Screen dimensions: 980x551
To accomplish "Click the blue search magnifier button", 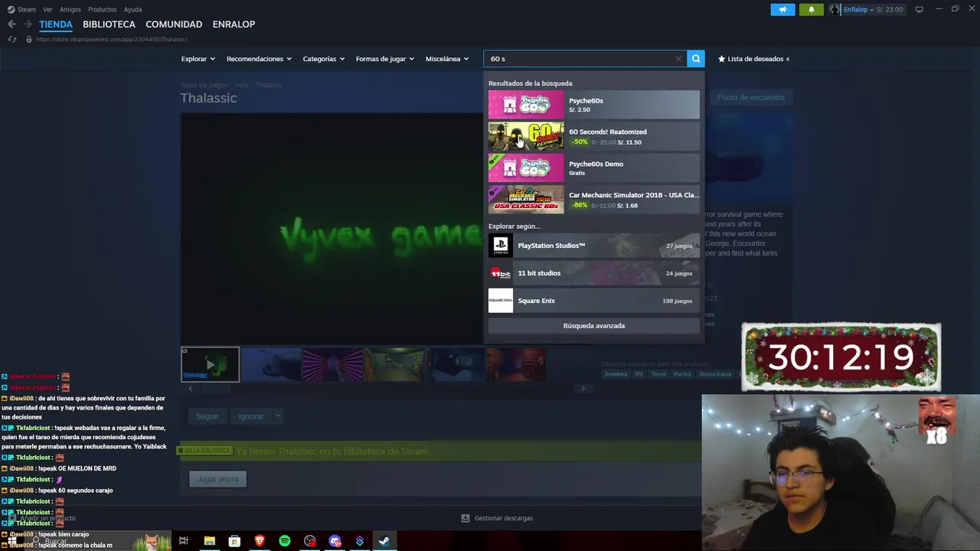I will tap(695, 58).
